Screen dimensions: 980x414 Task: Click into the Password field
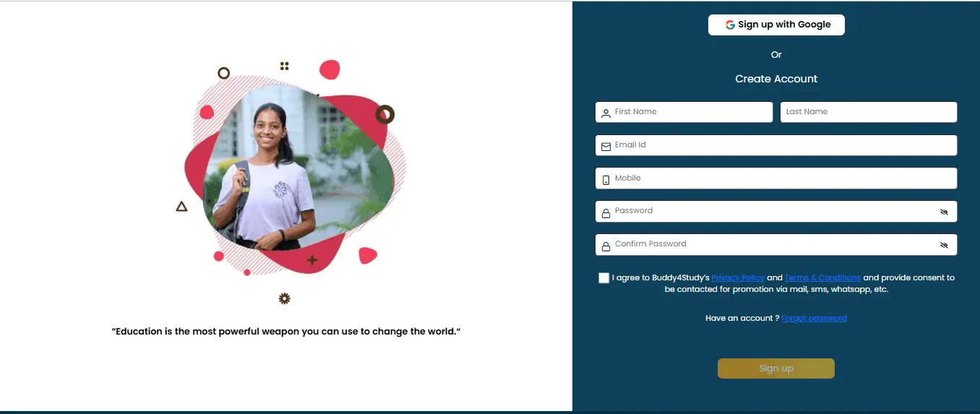[x=776, y=212]
